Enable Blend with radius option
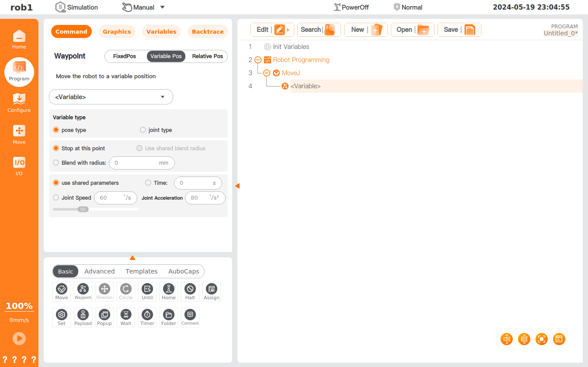Viewport: 588px width, 367px height. pos(56,163)
